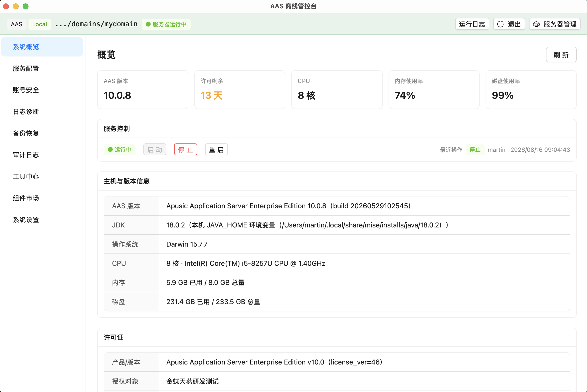Click the martin · 2026/08/16 09:04:43 timestamp
This screenshot has width=587, height=392.
[x=529, y=150]
